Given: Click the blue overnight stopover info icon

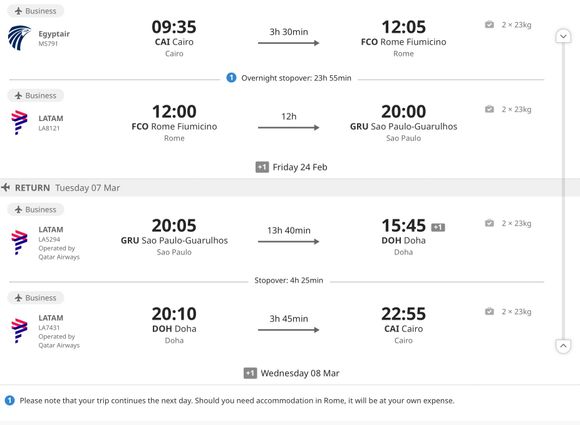Looking at the screenshot, I should (231, 78).
